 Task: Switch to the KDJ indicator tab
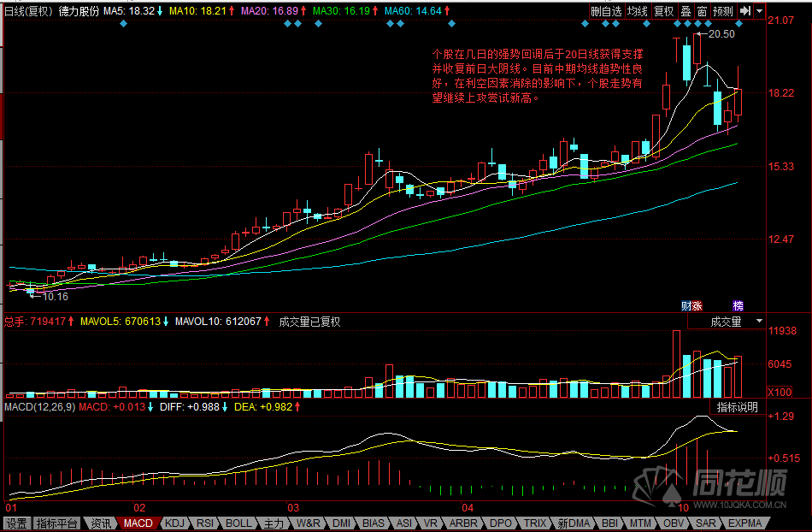(174, 523)
